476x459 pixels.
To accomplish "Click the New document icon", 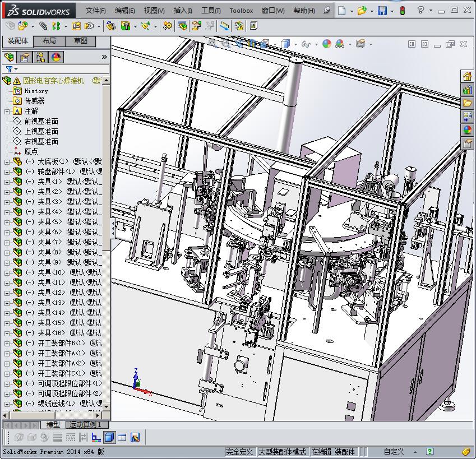I will [341, 11].
